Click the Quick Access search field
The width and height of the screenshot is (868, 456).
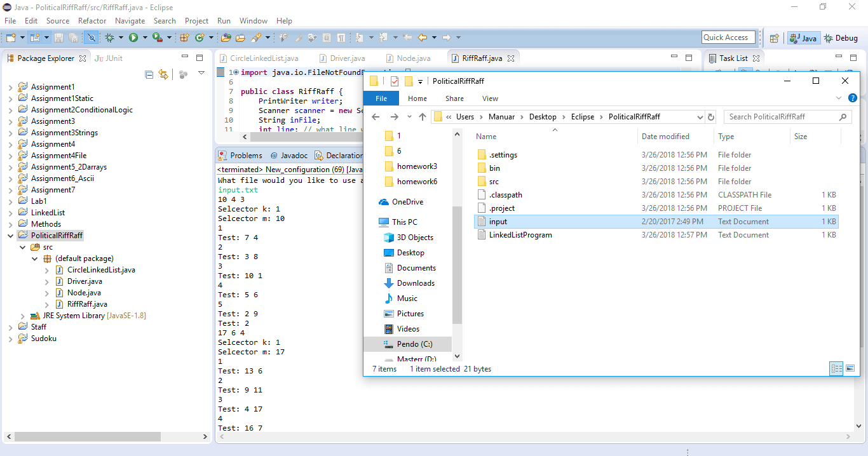(729, 37)
